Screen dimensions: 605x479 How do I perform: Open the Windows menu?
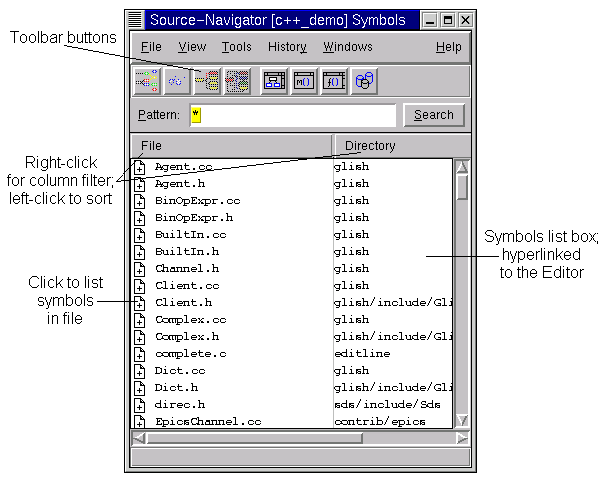click(348, 47)
